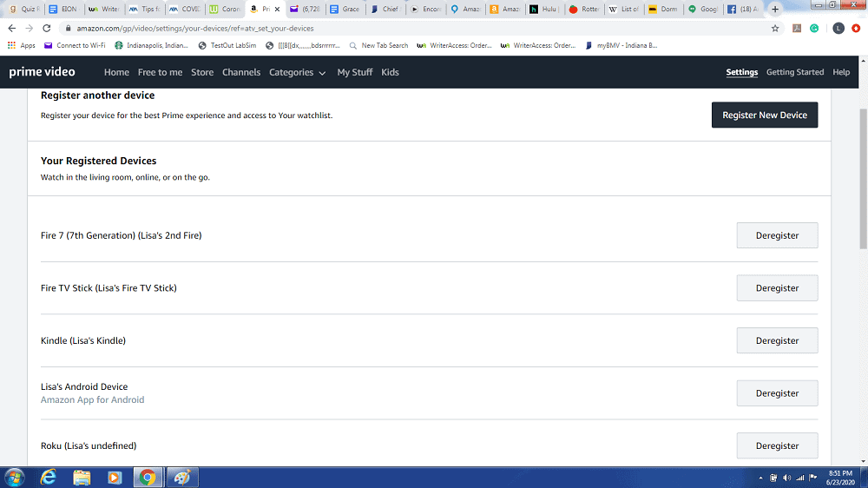Open TestOut LabSim bookmark

pos(227,45)
